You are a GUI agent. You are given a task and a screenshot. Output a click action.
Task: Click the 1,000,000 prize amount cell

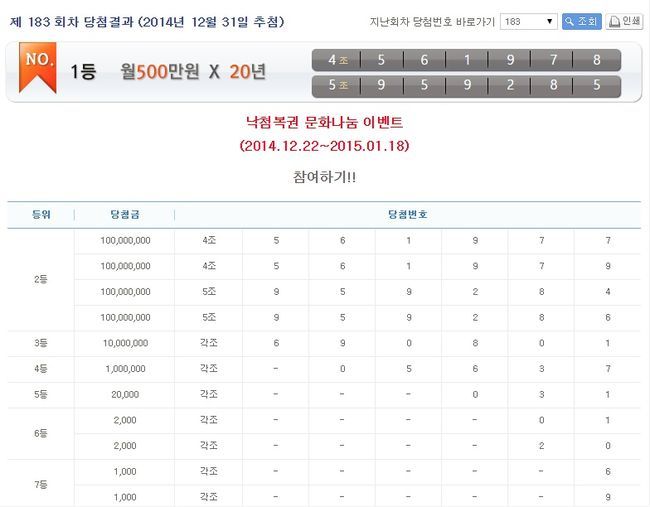click(125, 369)
